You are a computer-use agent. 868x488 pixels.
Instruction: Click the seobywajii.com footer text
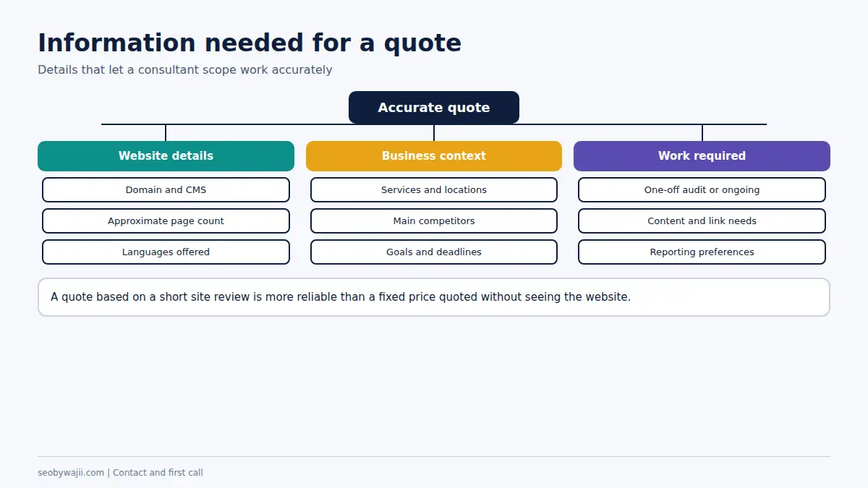120,473
